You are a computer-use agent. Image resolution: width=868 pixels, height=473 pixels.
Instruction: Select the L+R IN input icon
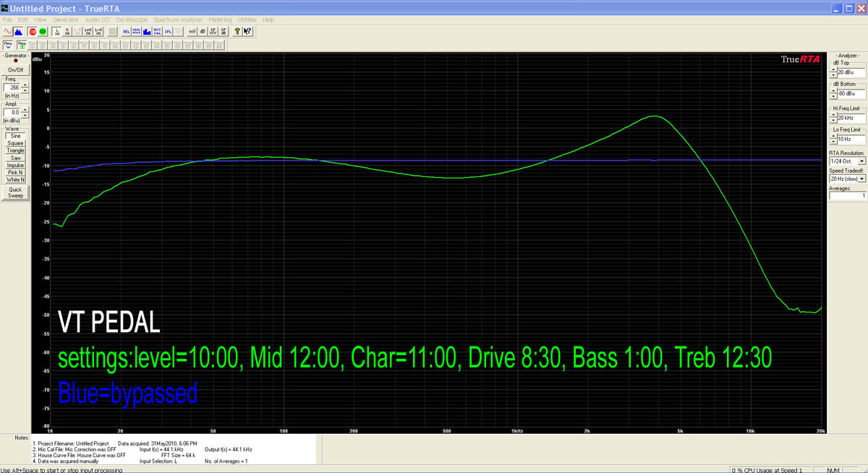88,31
